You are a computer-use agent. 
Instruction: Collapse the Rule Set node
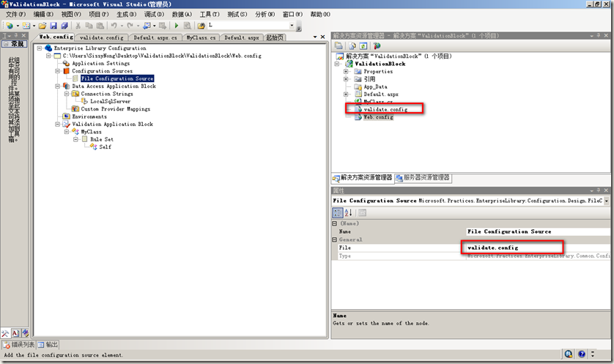pyautogui.click(x=76, y=139)
